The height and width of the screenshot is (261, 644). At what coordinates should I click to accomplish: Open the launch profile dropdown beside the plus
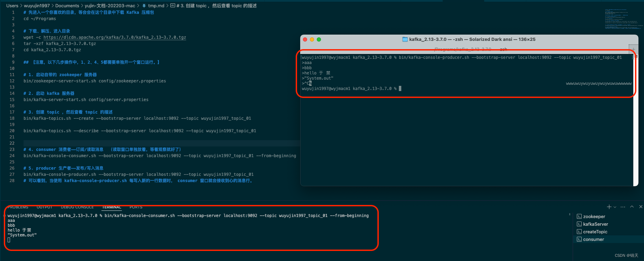tap(615, 207)
